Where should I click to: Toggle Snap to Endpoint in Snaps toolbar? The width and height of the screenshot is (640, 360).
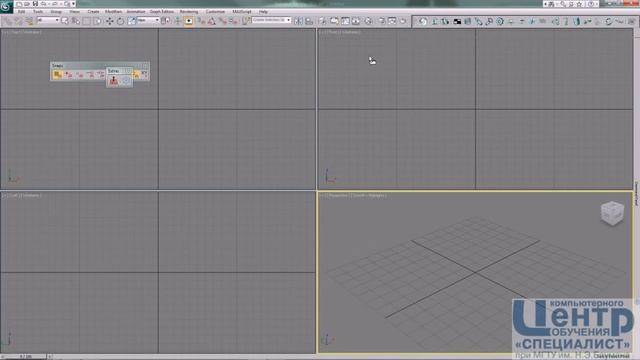click(x=90, y=75)
